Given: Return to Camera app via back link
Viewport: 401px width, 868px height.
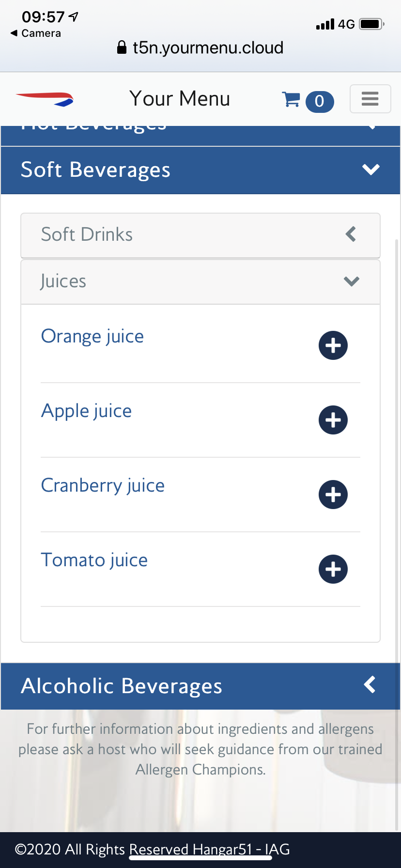Looking at the screenshot, I should tap(36, 33).
